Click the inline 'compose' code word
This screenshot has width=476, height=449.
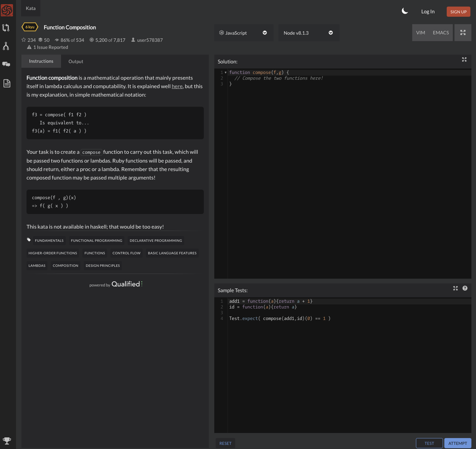click(x=91, y=152)
